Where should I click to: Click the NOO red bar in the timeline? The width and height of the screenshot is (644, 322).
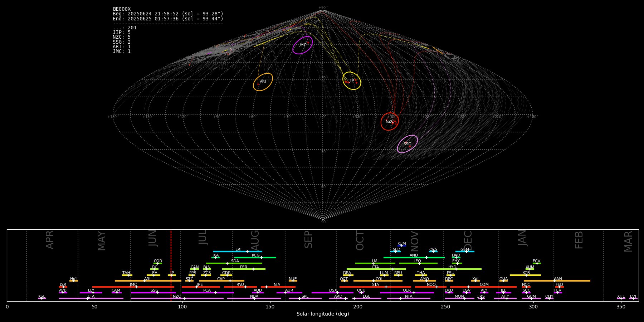tap(431, 287)
